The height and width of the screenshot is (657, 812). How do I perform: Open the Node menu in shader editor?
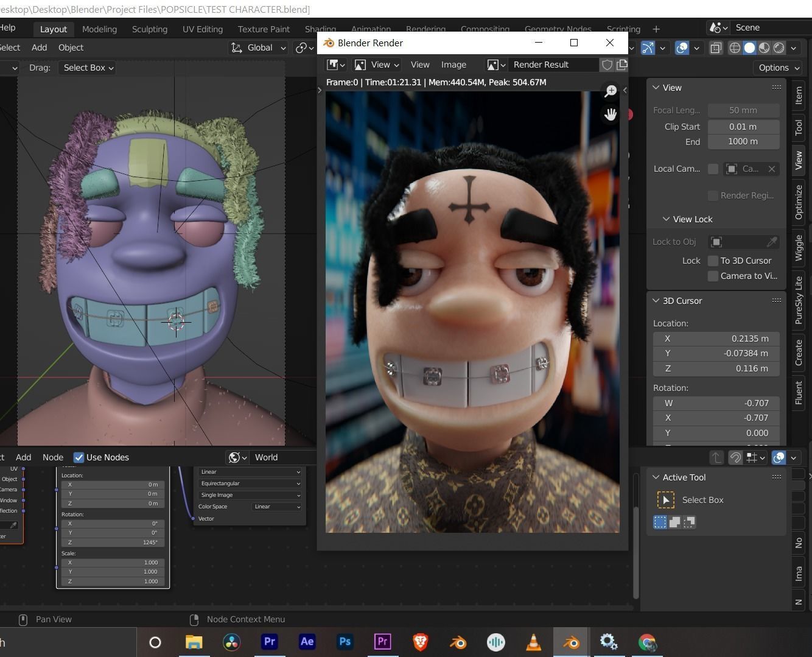53,457
